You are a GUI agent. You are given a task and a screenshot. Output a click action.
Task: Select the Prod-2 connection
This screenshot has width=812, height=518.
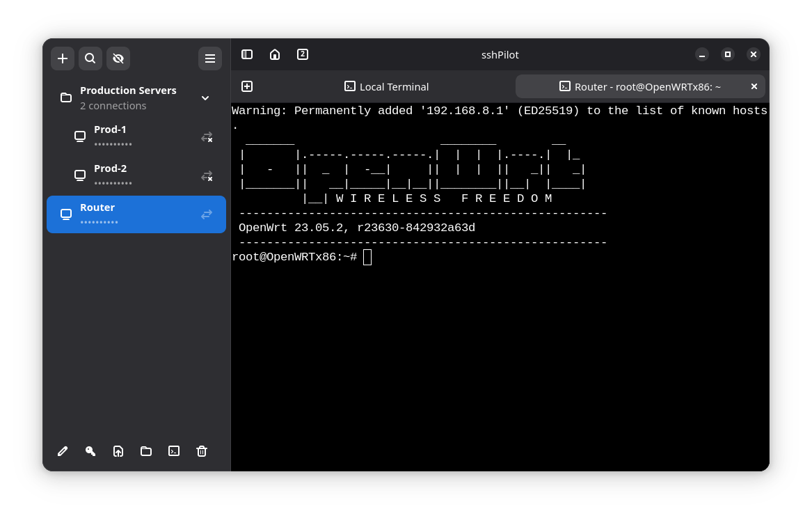125,175
